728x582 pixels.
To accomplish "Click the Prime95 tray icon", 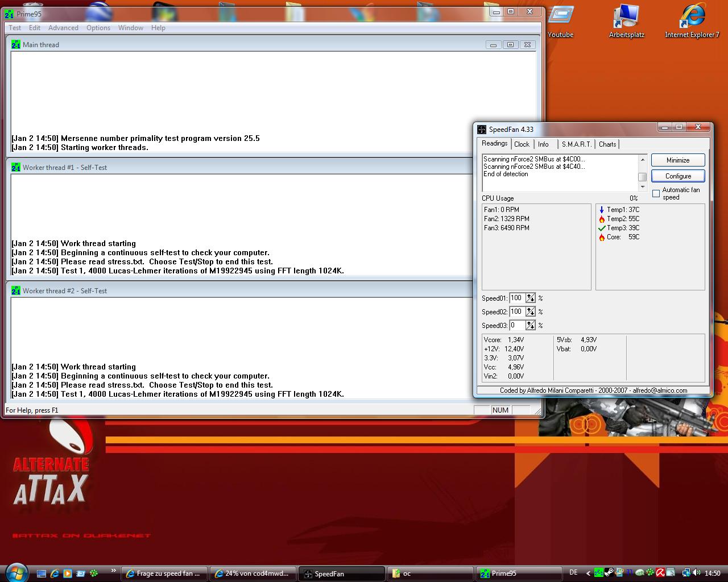I will [x=599, y=573].
